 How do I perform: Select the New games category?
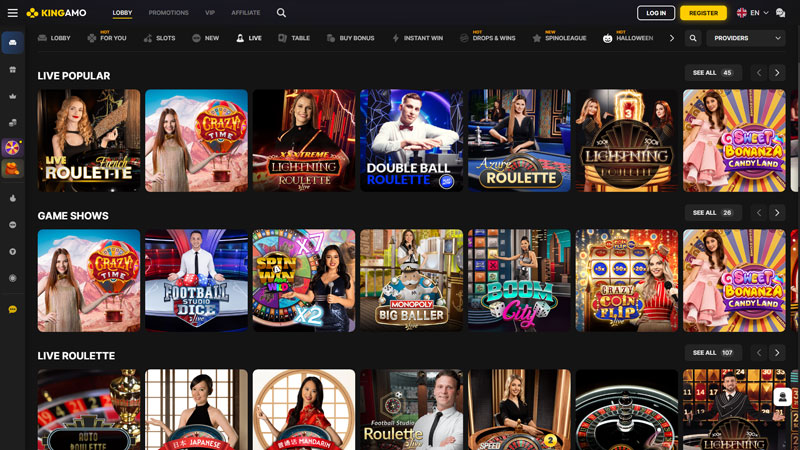(x=206, y=38)
